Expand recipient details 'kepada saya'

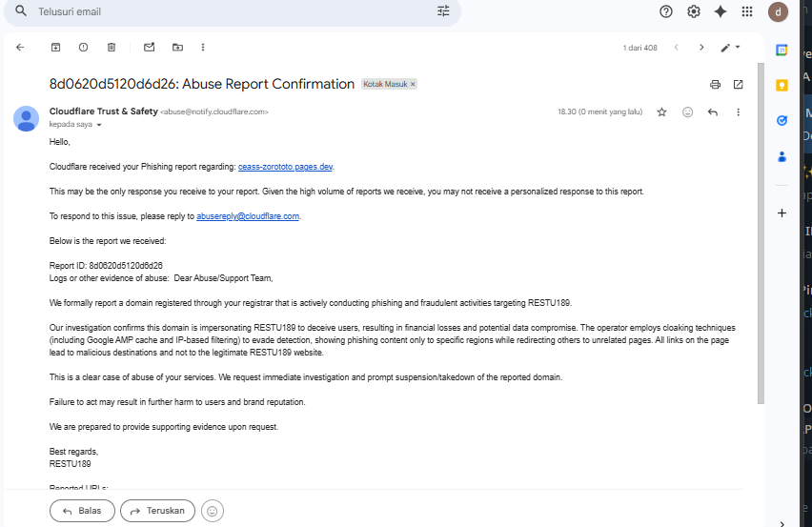[99, 125]
